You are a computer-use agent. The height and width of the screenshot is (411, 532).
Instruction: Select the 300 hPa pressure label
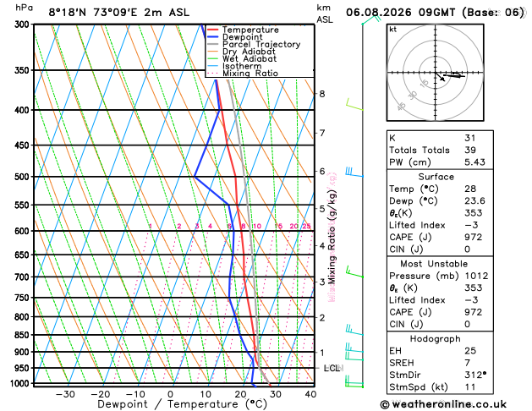click(x=24, y=25)
